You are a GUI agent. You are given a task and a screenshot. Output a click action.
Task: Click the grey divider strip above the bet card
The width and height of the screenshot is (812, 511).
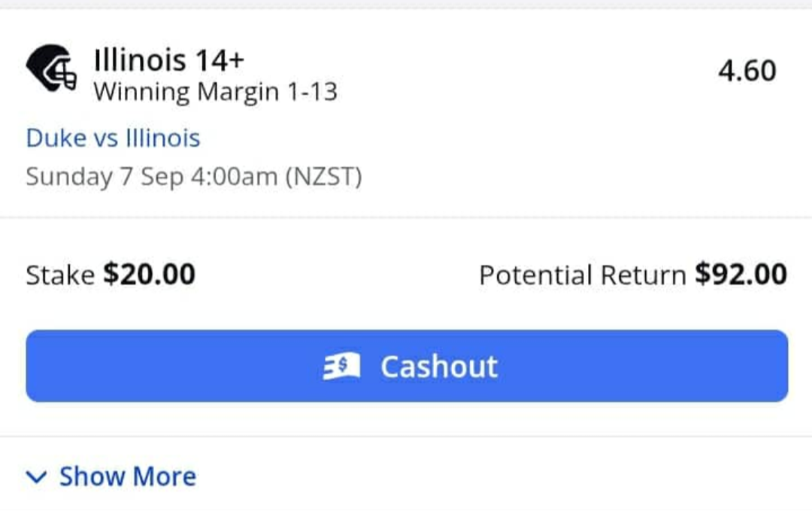point(406,4)
